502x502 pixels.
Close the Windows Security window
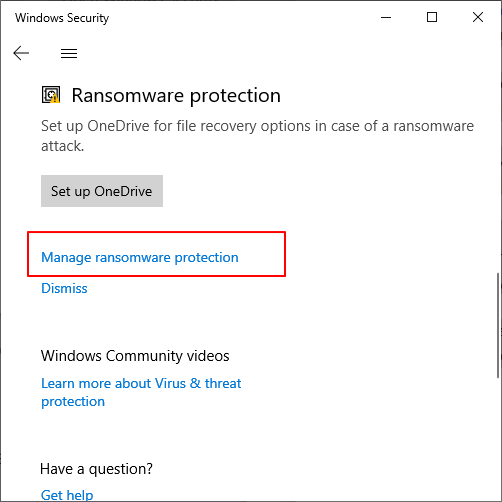[478, 17]
